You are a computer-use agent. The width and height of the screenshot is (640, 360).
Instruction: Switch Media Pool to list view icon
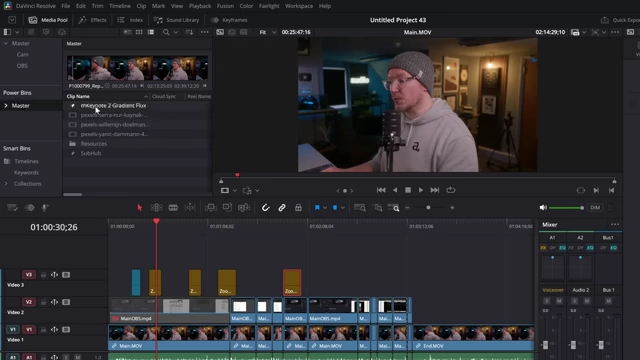pyautogui.click(x=151, y=32)
